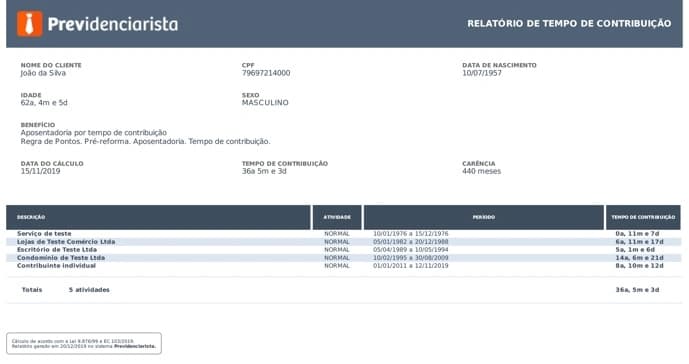
Task: Click contribution time '5a, 1m e 6d'
Action: (x=635, y=250)
